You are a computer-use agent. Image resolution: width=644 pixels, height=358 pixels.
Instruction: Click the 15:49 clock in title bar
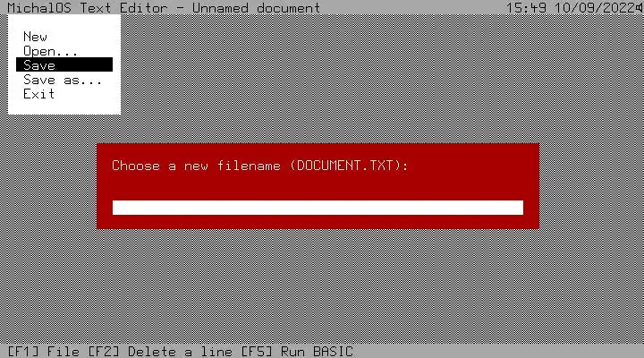526,7
